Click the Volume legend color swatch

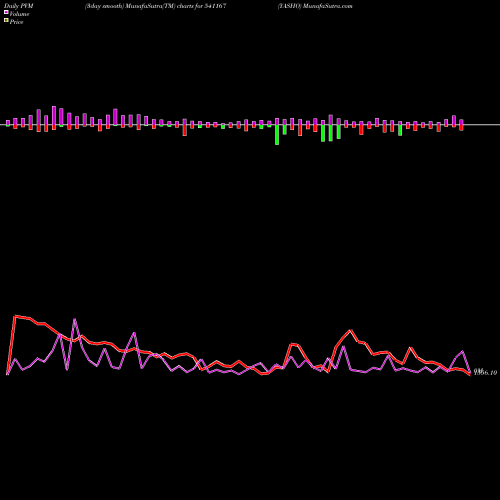coord(6,13)
